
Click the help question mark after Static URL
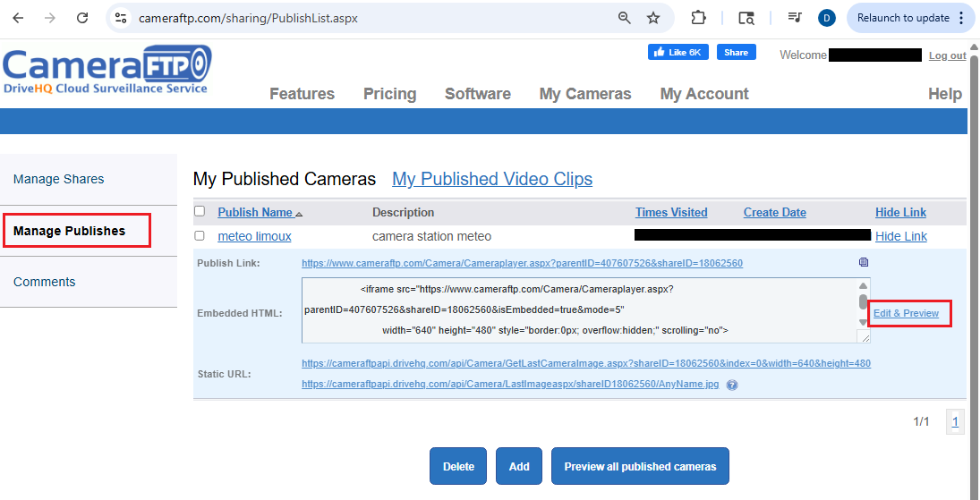pyautogui.click(x=732, y=385)
